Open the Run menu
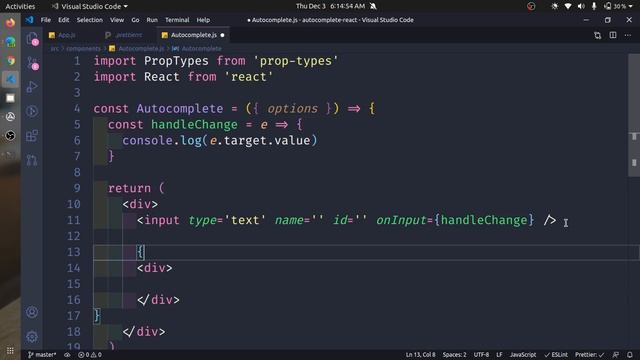The width and height of the screenshot is (640, 360). click(152, 20)
